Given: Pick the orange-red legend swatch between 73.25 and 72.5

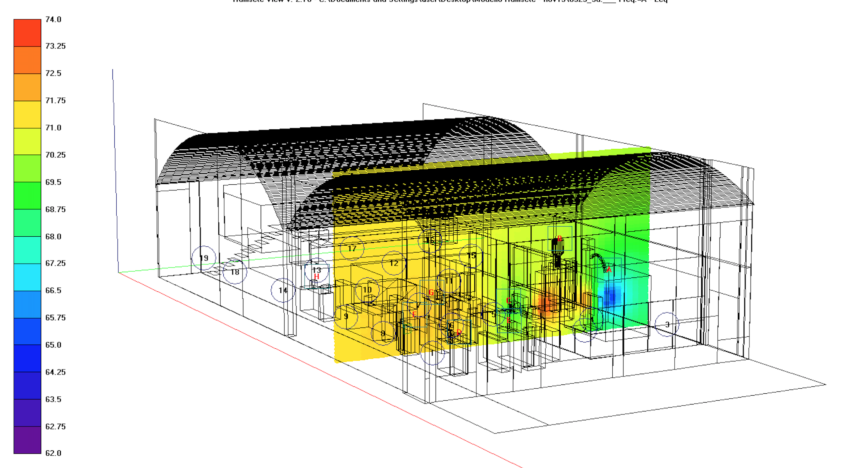Looking at the screenshot, I should coord(27,60).
